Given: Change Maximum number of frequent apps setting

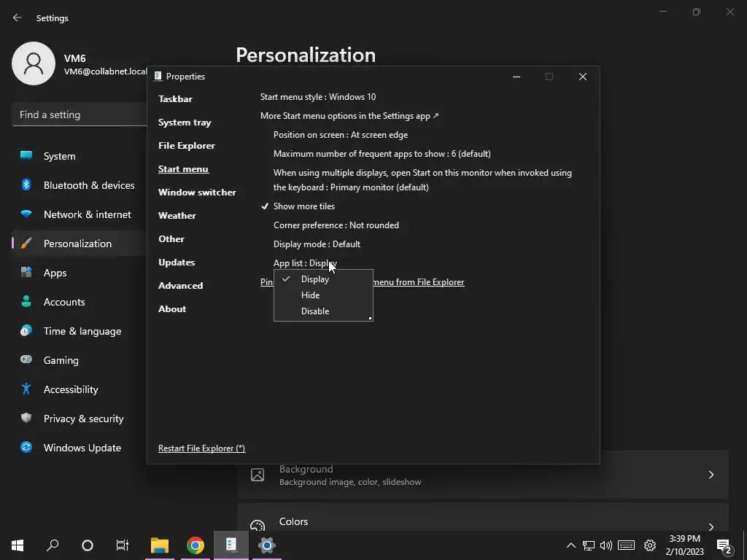Looking at the screenshot, I should pos(382,154).
